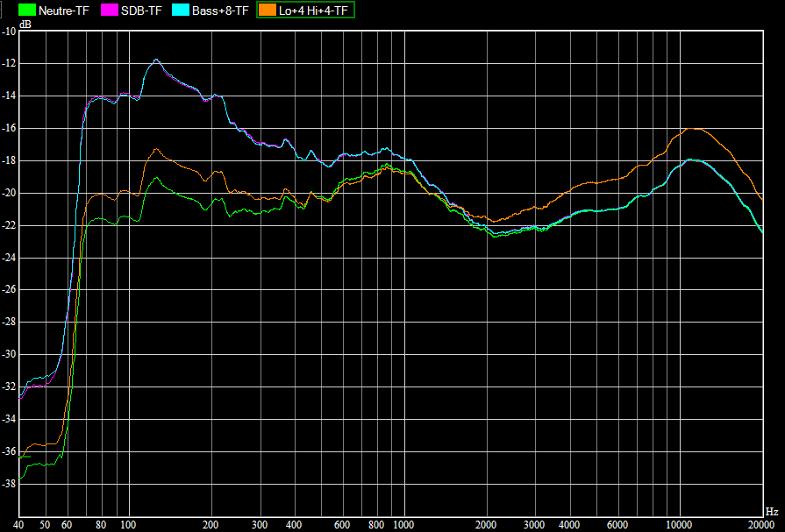Select the Bass+8-TF legend label
785x532 pixels.
coord(214,11)
